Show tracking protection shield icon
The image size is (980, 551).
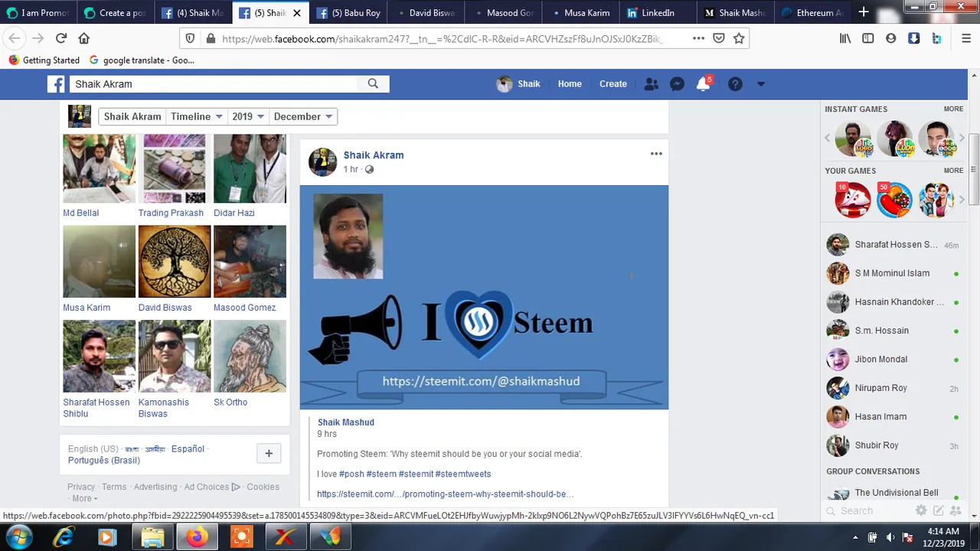point(191,38)
